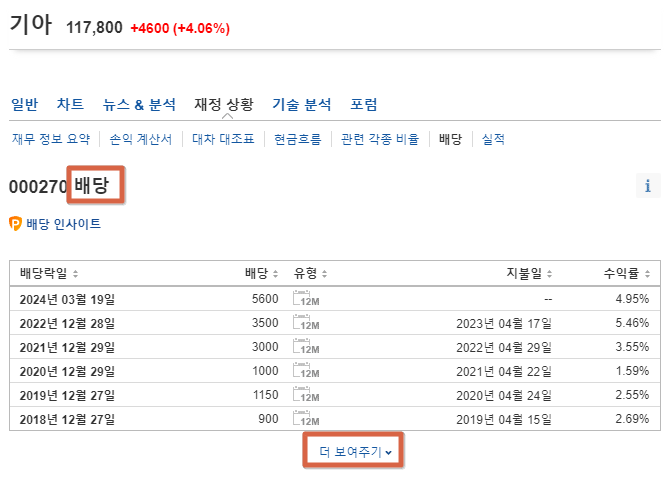Click the yield value 4.95%
The image size is (672, 478).
tap(632, 299)
